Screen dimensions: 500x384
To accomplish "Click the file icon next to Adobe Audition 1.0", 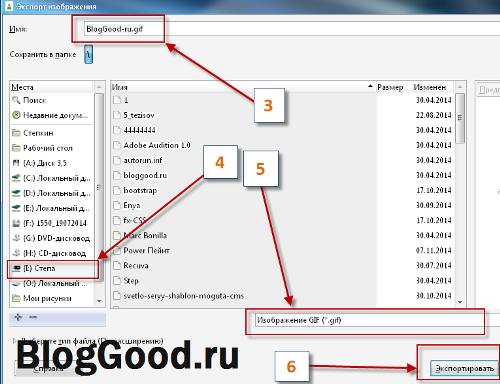I will [x=117, y=145].
